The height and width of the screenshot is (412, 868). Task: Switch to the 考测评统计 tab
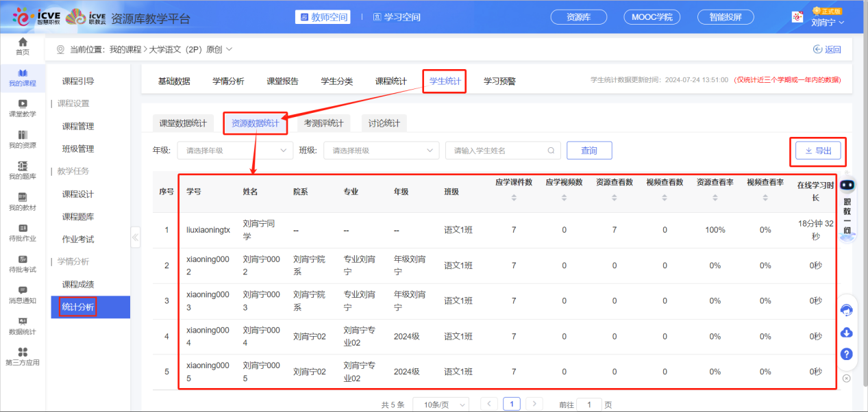click(323, 123)
